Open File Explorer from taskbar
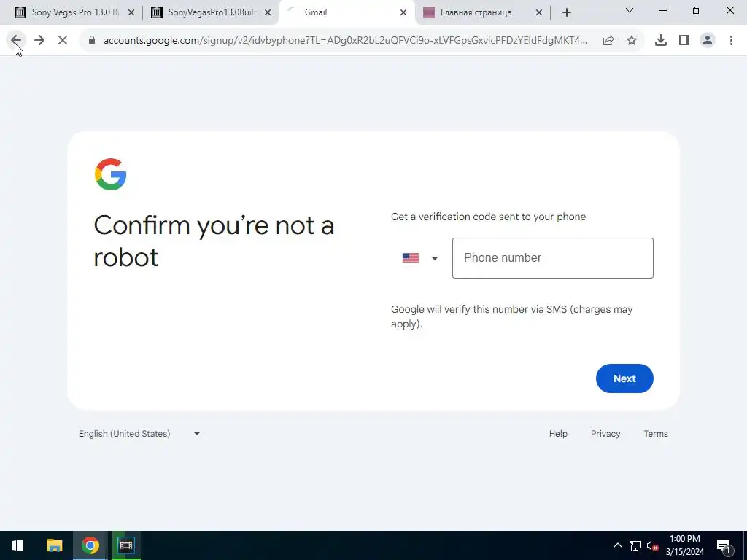Viewport: 747px width, 560px height. (x=54, y=545)
